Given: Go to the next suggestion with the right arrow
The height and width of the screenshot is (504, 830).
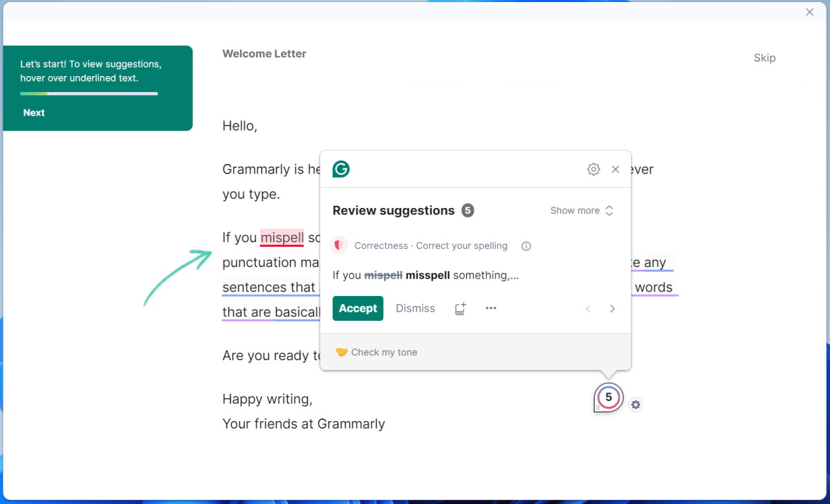Looking at the screenshot, I should pos(612,308).
